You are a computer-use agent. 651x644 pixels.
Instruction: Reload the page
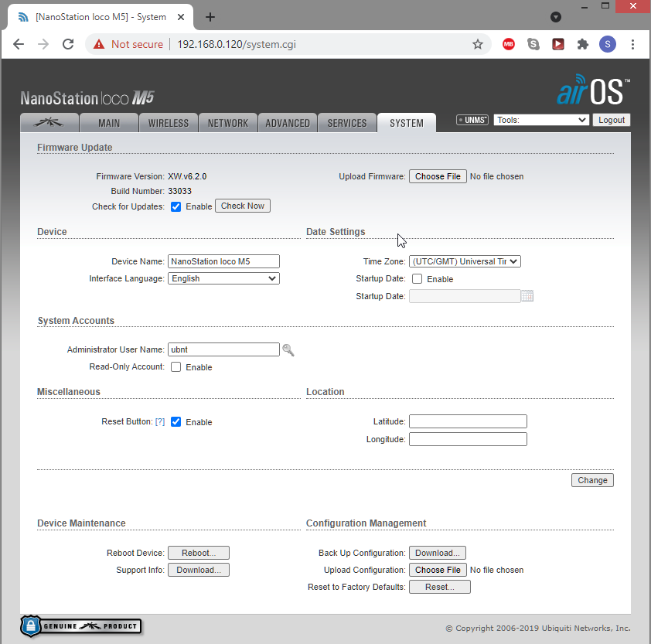68,44
